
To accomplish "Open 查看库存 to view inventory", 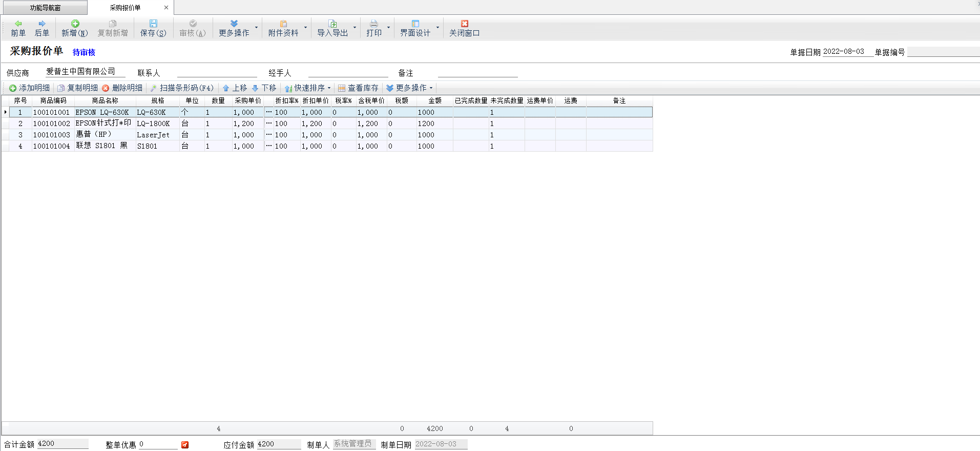I will tap(358, 88).
